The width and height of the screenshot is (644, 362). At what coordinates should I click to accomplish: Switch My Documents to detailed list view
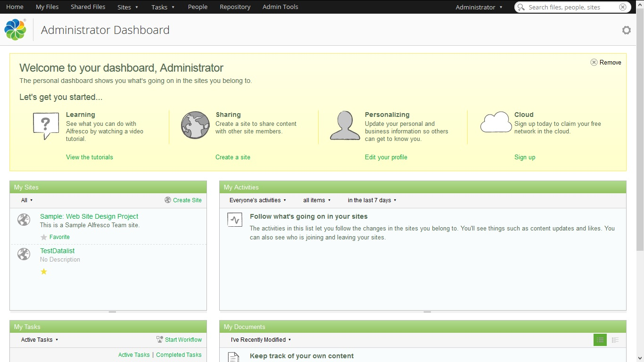[615, 340]
